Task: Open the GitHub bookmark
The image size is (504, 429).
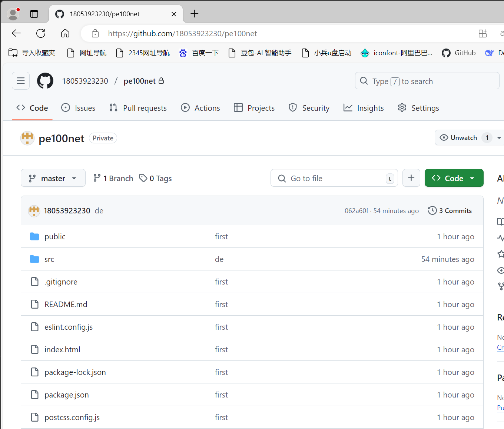Action: [x=459, y=53]
